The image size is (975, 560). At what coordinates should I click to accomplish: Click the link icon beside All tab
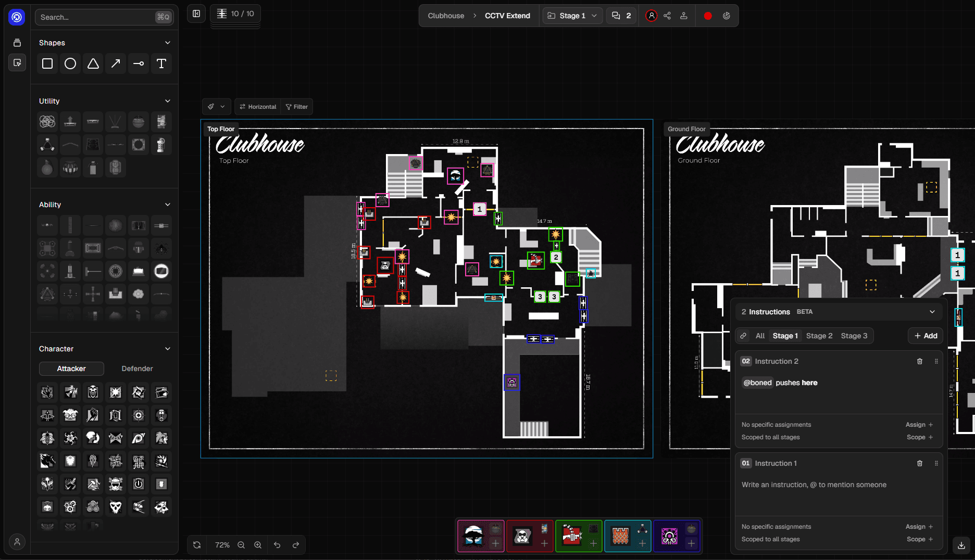(743, 336)
